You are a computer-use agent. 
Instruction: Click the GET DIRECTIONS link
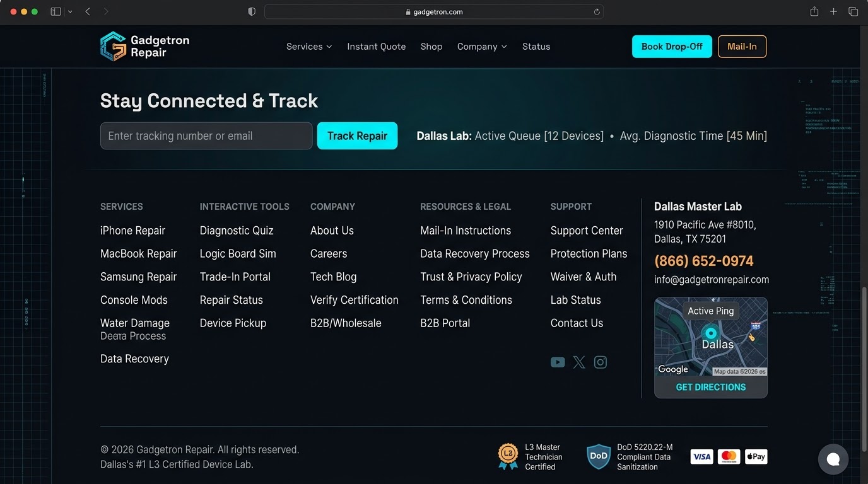point(711,388)
